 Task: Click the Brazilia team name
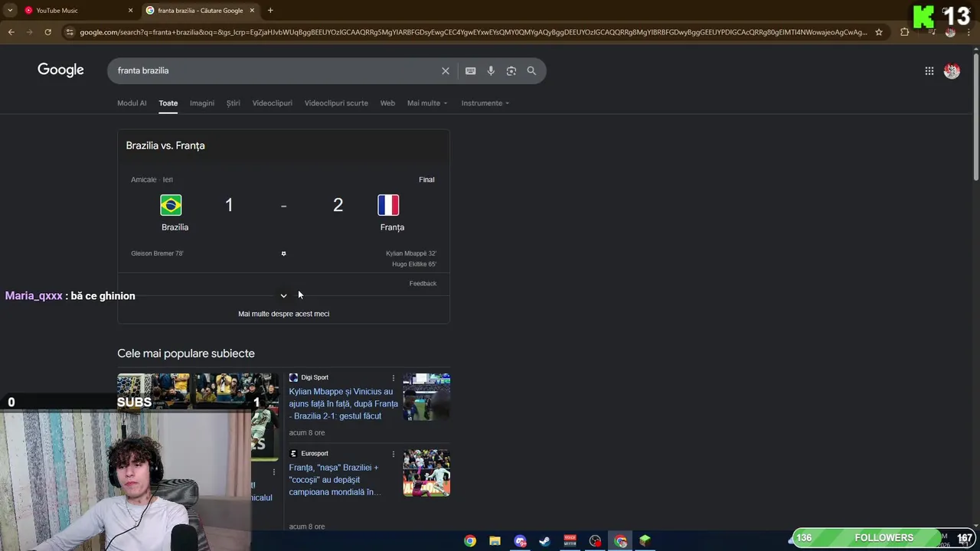[175, 227]
